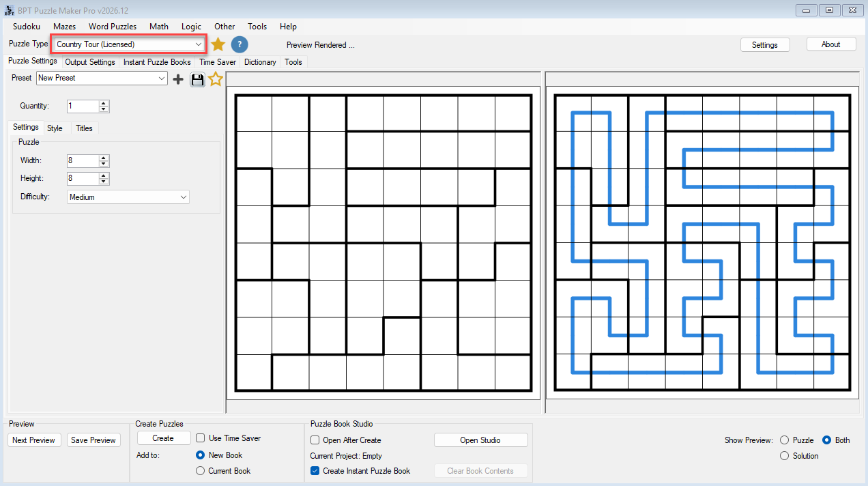Uncheck Create Instant Puzzle Book
The image size is (868, 486).
pyautogui.click(x=315, y=471)
